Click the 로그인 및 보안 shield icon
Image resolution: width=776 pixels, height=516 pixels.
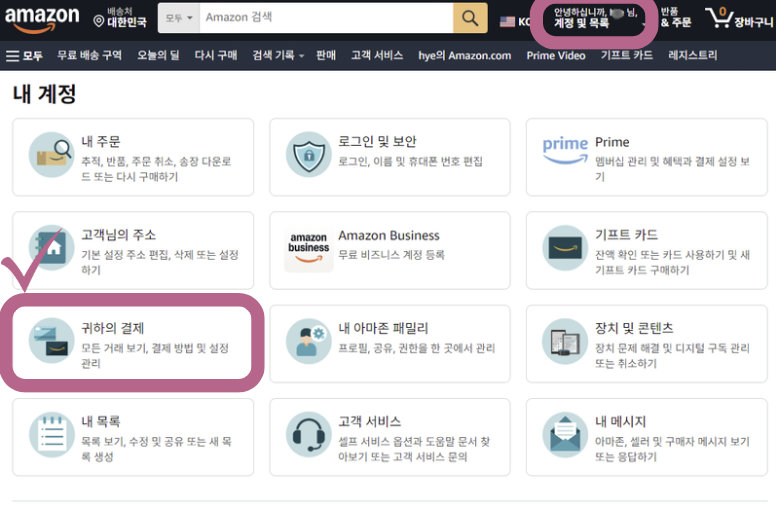[308, 154]
